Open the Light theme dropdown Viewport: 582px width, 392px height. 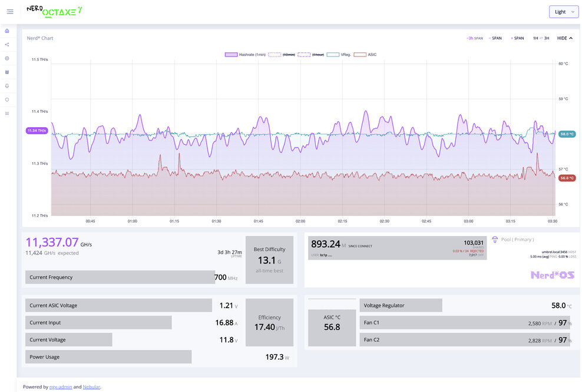point(563,11)
